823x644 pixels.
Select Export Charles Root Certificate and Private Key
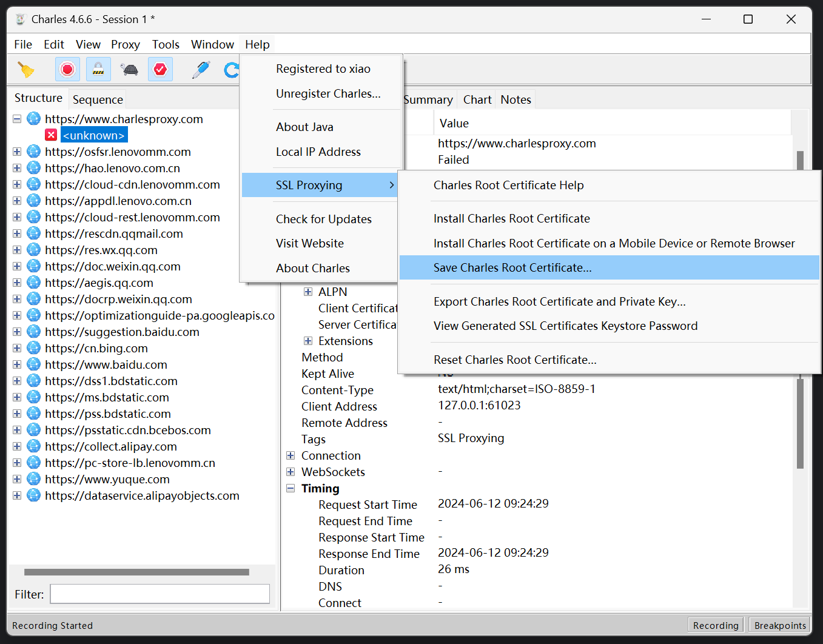click(x=609, y=301)
